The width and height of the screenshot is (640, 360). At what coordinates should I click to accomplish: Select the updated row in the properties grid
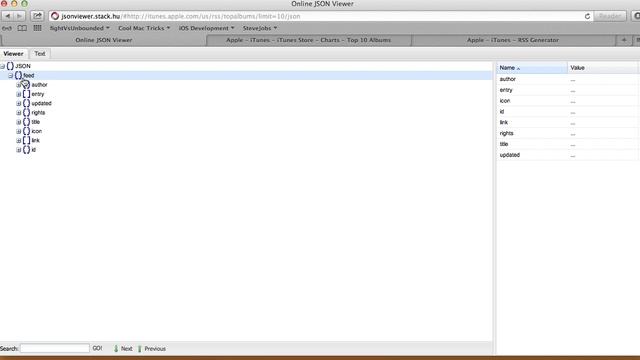(567, 155)
